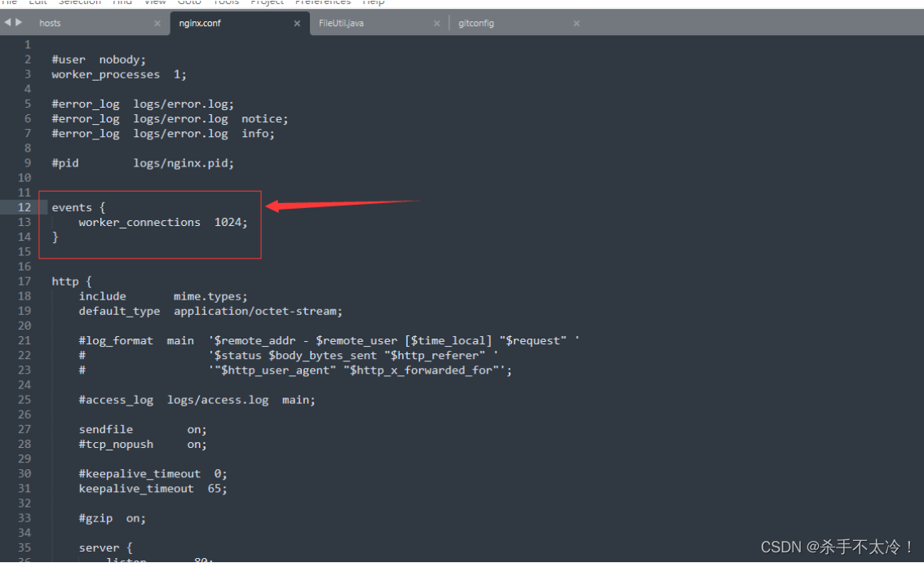
Task: Click the closing brace on line 14
Action: (55, 237)
